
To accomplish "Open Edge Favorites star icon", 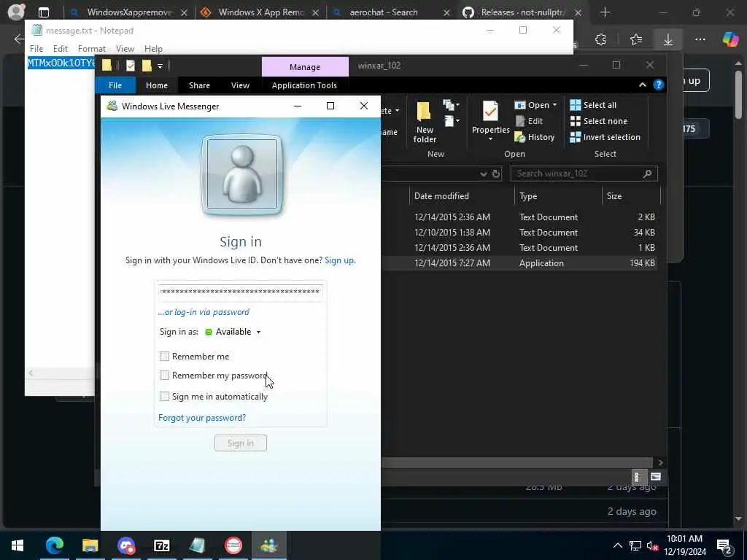I will point(635,39).
